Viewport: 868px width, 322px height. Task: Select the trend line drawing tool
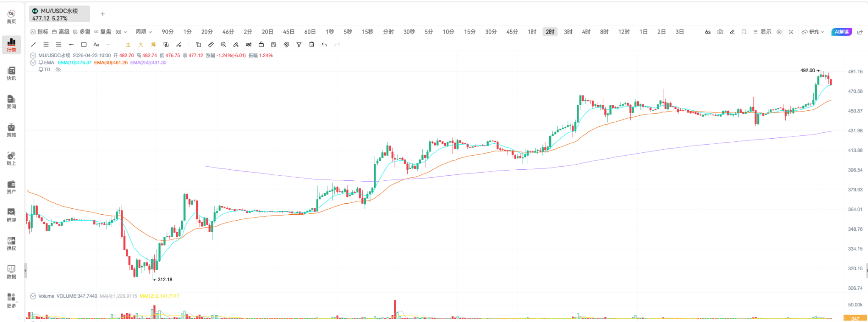(x=33, y=45)
